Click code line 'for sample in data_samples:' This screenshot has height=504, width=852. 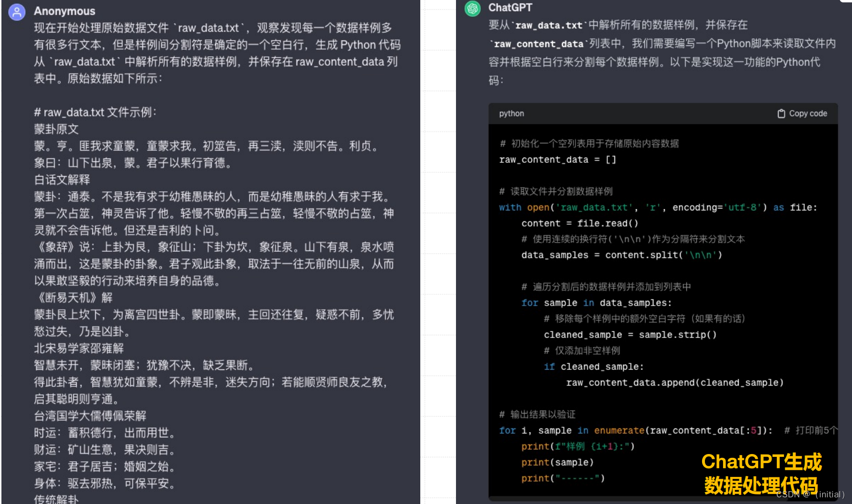(x=596, y=303)
